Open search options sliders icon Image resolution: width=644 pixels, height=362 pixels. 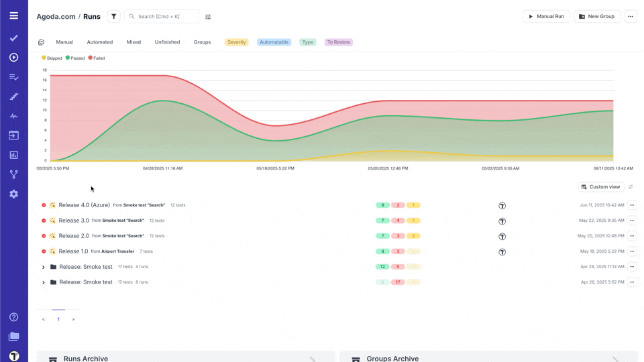click(208, 17)
